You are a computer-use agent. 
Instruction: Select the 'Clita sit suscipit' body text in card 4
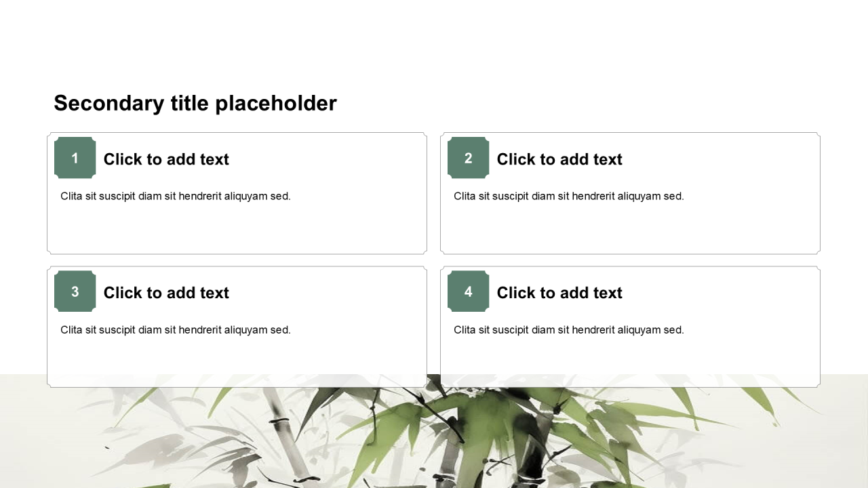569,330
